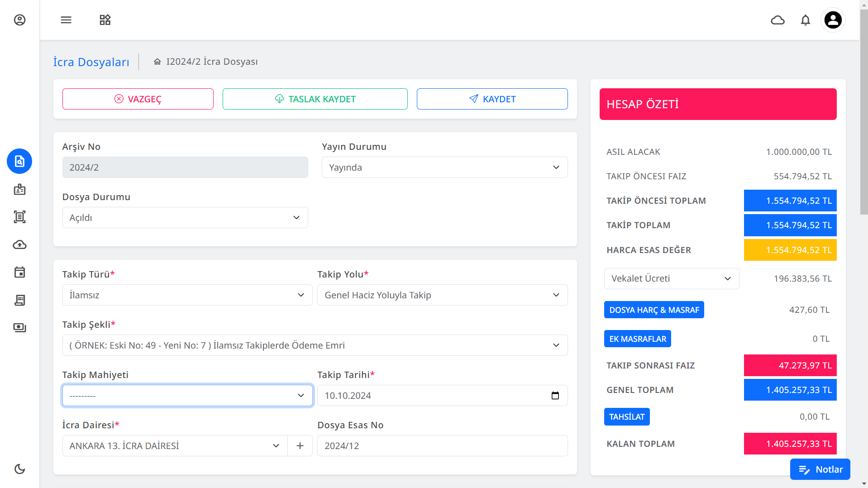This screenshot has height=488, width=868.
Task: Open the user profile avatar
Action: click(x=833, y=20)
